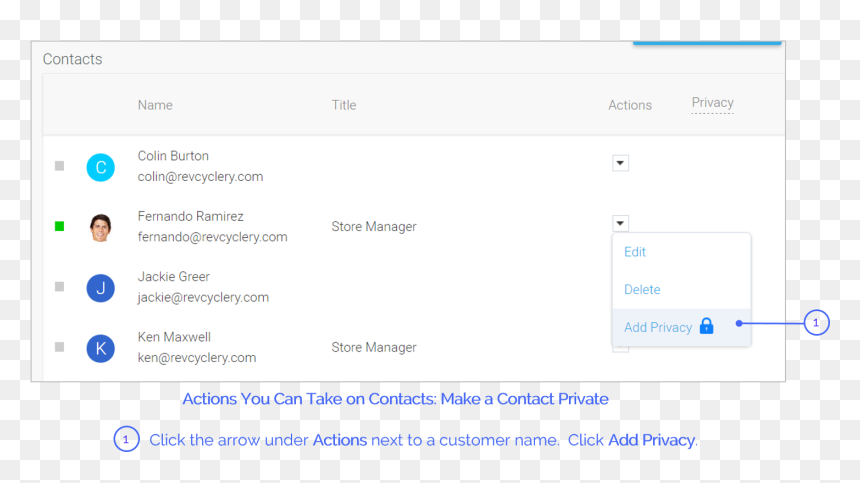Screen dimensions: 860x483
Task: Click Fernando Ramirez's profile photo
Action: coord(100,228)
